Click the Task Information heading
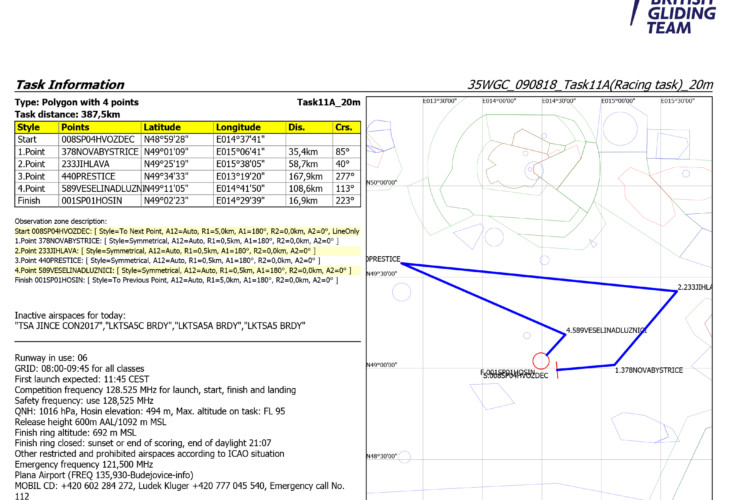The image size is (730, 500). (x=70, y=85)
